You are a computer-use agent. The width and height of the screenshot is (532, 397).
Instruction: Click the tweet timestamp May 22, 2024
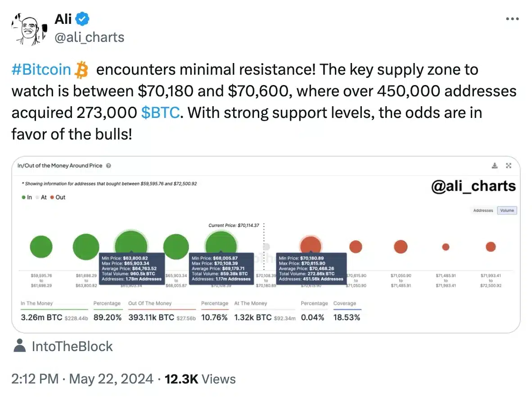pos(111,379)
